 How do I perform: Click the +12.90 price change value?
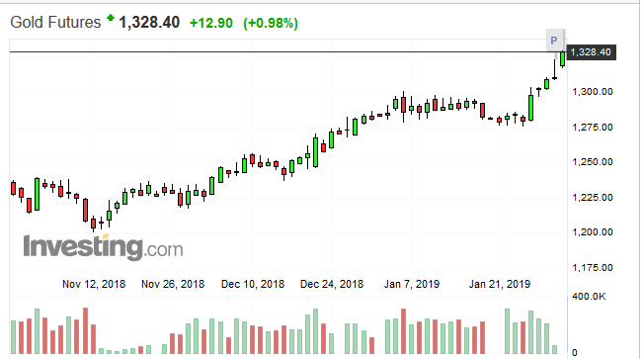pos(211,23)
